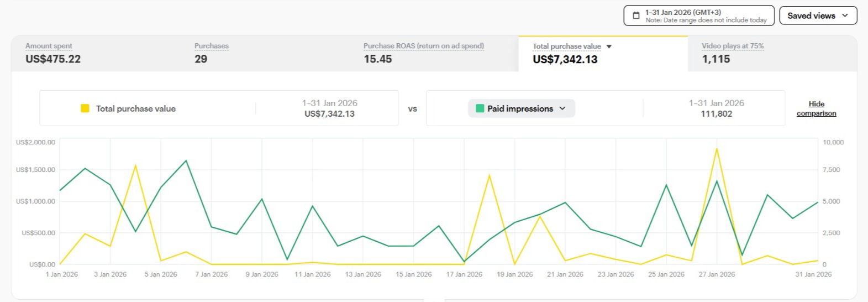868x302 pixels.
Task: Click the yellow line peak at 27 Jan 2026
Action: coord(717,149)
